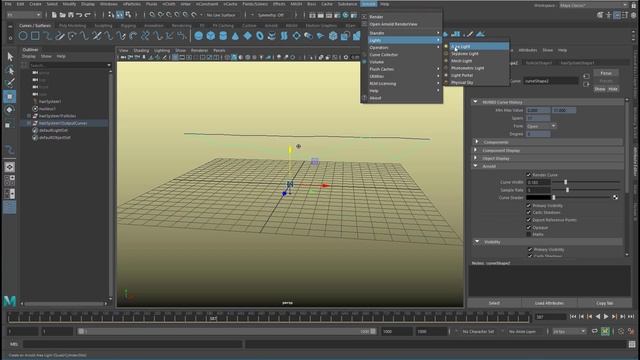
Task: Select hairSystem1OutputCurves in Outliner
Action: click(63, 123)
